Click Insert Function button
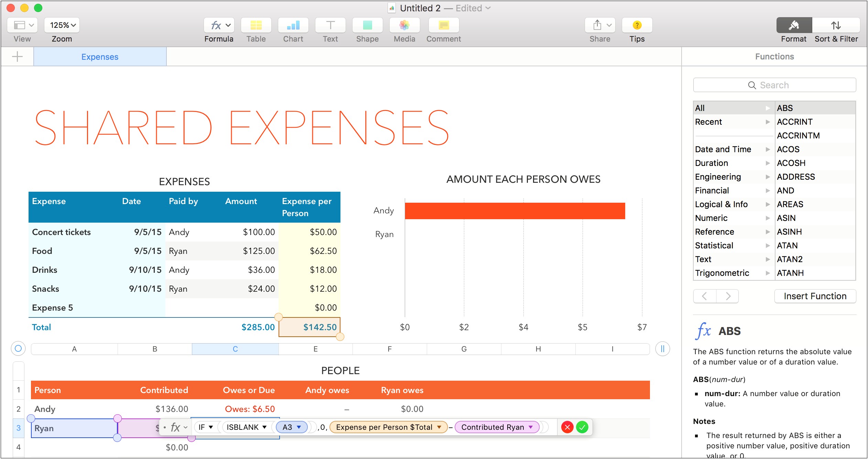This screenshot has height=459, width=868. [x=815, y=296]
